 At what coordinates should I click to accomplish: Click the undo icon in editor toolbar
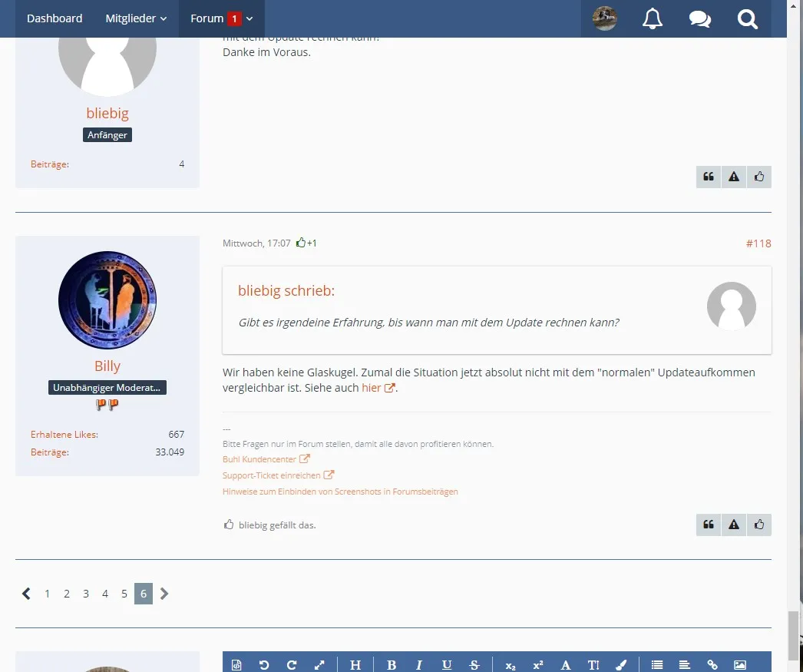tap(264, 665)
